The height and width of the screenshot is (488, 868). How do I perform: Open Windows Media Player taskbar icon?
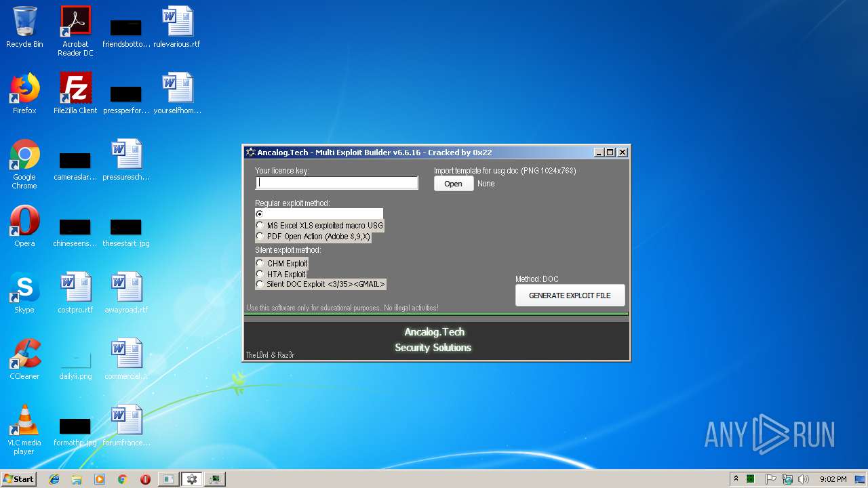point(100,479)
